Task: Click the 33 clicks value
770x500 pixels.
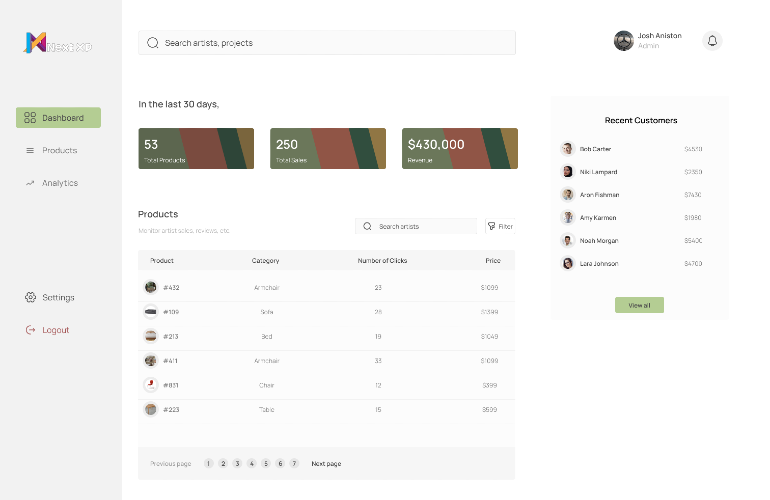Action: tap(378, 361)
